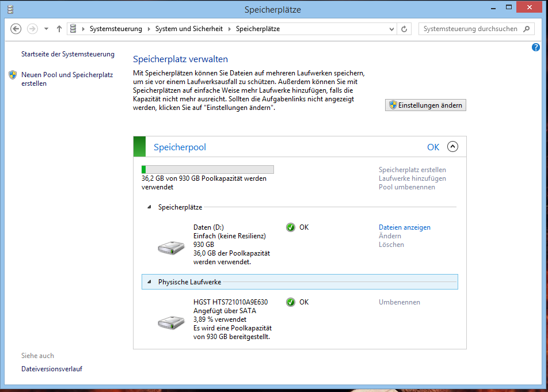The width and height of the screenshot is (548, 392).
Task: Collapse the Speicherplätze section triangle
Action: 149,207
